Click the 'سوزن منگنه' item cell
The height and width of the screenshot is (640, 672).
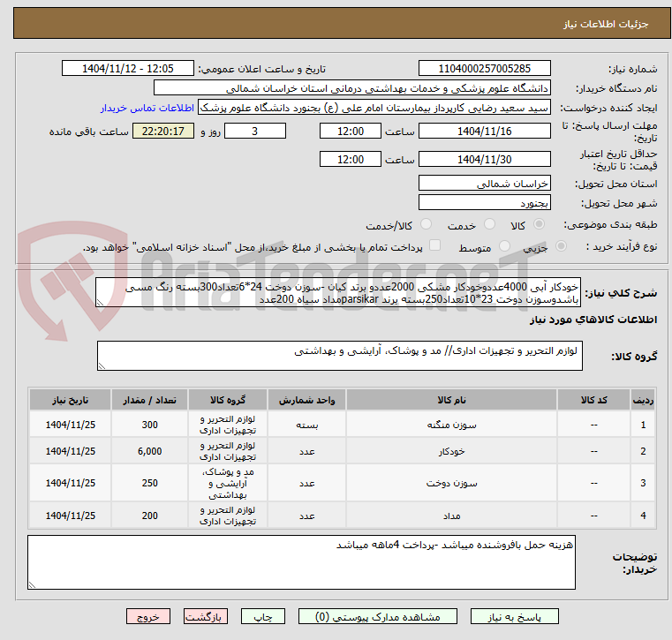pyautogui.click(x=451, y=425)
